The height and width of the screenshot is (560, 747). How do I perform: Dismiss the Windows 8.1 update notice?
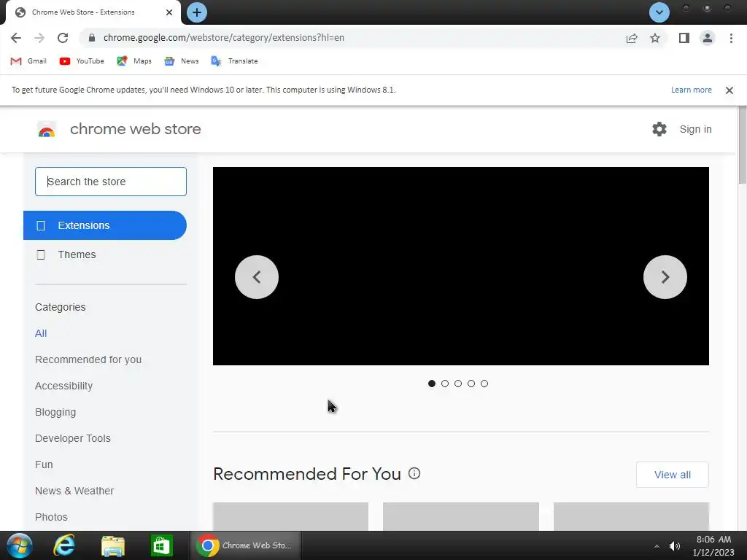[729, 90]
